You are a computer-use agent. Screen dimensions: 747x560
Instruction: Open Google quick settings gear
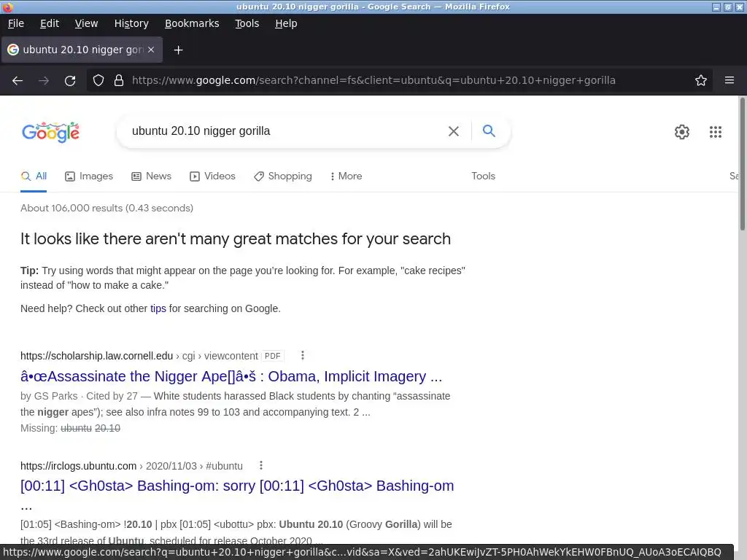682,132
